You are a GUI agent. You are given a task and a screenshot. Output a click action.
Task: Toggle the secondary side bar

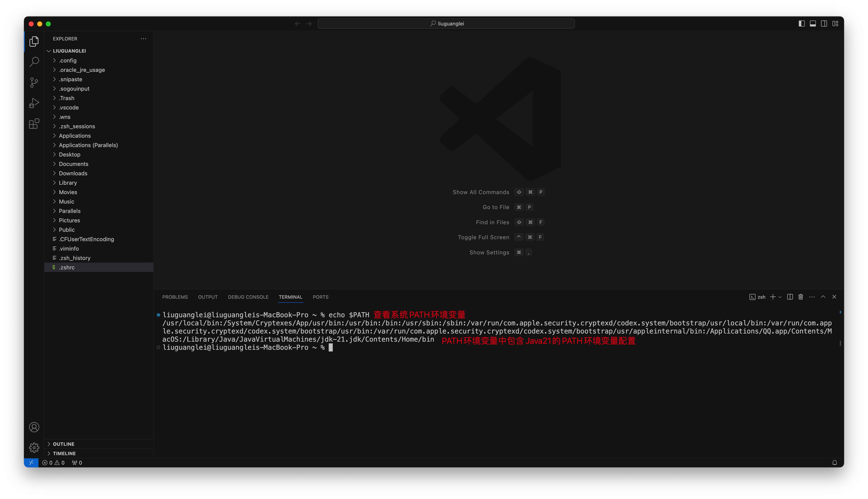[x=824, y=24]
